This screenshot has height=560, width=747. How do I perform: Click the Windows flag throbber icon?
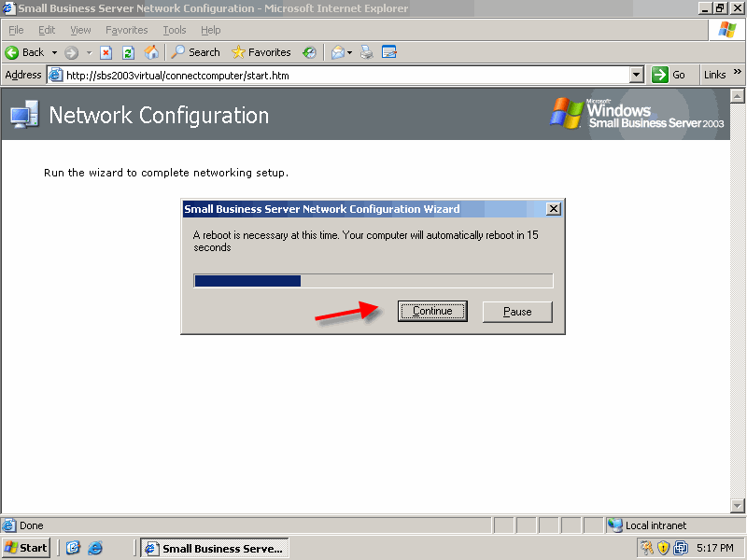727,30
